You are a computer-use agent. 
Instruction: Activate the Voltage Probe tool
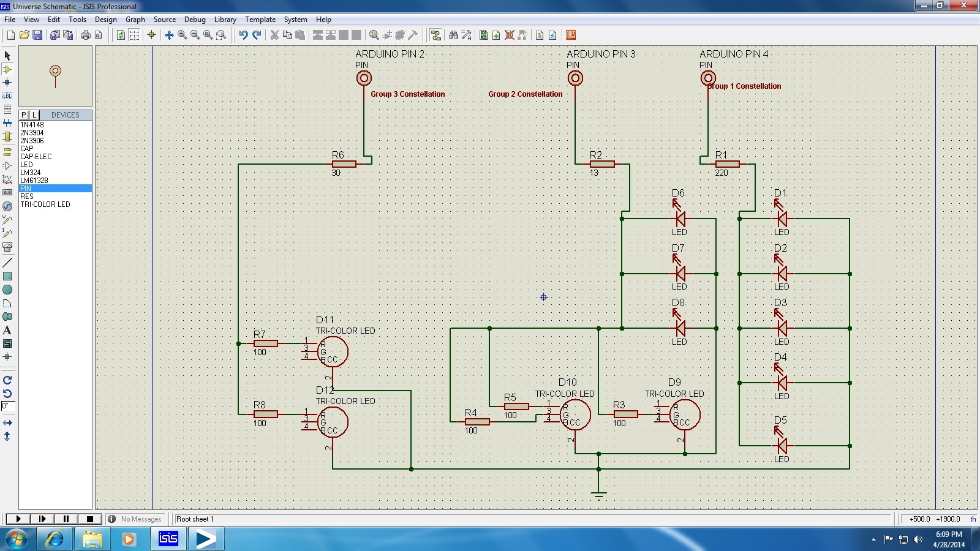click(7, 219)
